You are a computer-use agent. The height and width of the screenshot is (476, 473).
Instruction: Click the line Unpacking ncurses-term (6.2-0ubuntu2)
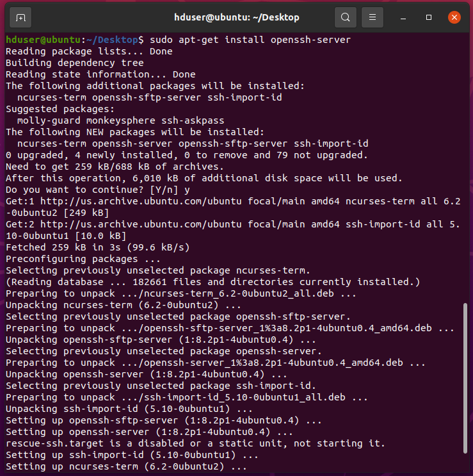[124, 305]
